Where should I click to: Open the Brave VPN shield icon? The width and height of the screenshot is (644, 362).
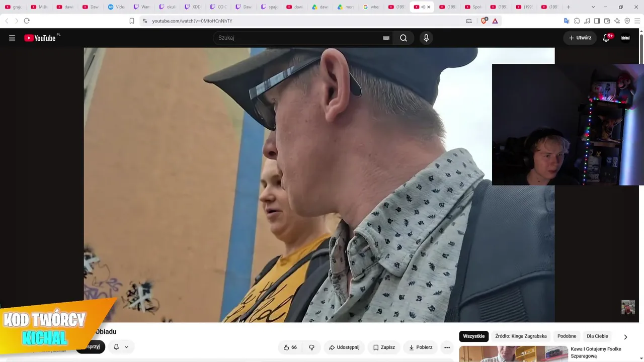tap(627, 21)
